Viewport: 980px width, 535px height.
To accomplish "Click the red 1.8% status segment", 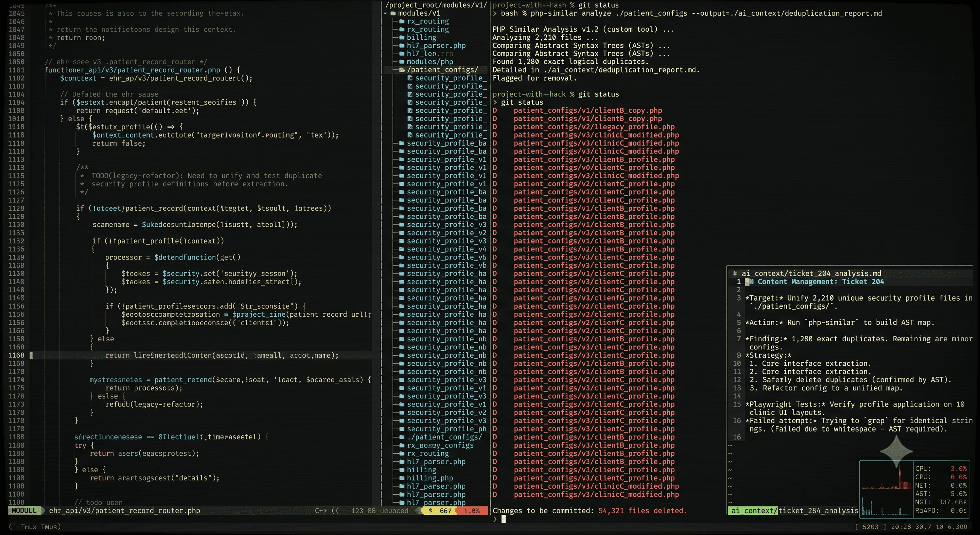I will pos(472,511).
